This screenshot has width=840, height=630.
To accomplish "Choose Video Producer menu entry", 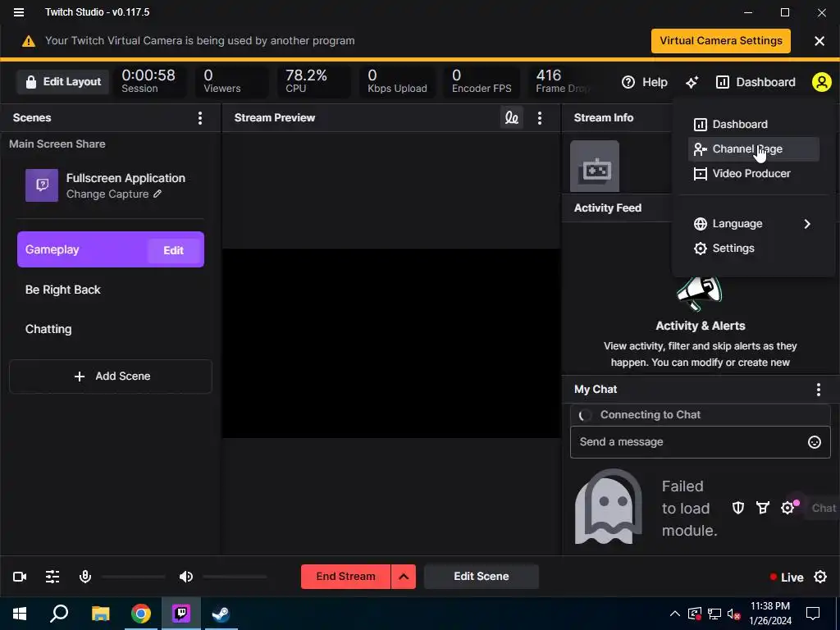I will (x=754, y=174).
